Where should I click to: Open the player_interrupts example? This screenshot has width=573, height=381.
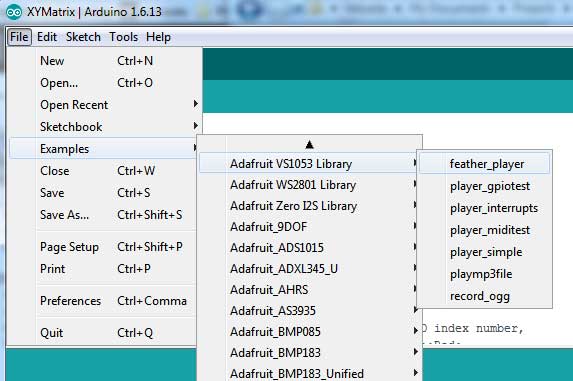tap(485, 208)
